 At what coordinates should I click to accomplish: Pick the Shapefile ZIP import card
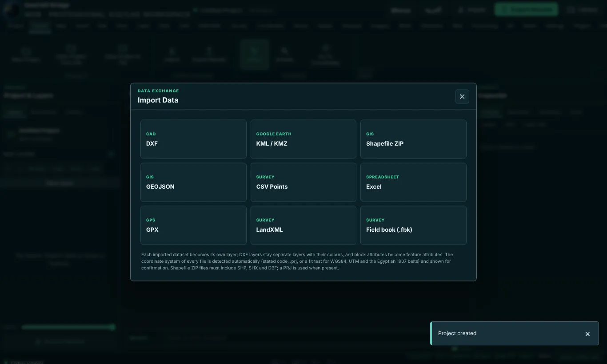click(x=413, y=139)
